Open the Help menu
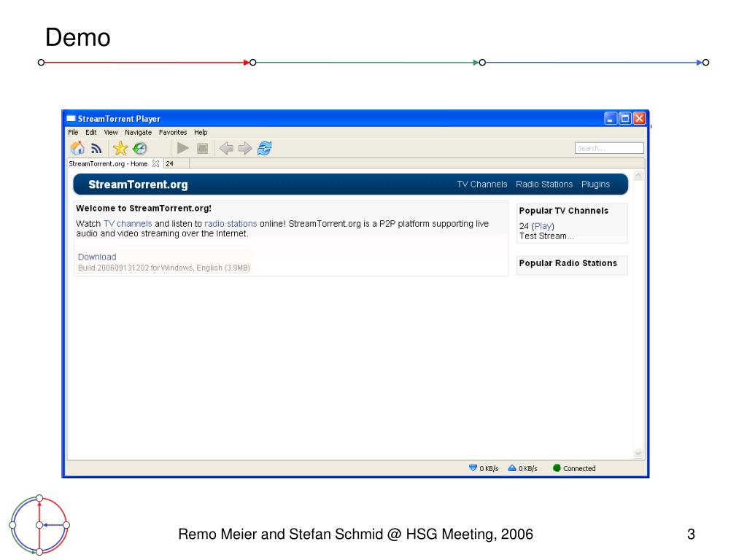 pos(201,133)
